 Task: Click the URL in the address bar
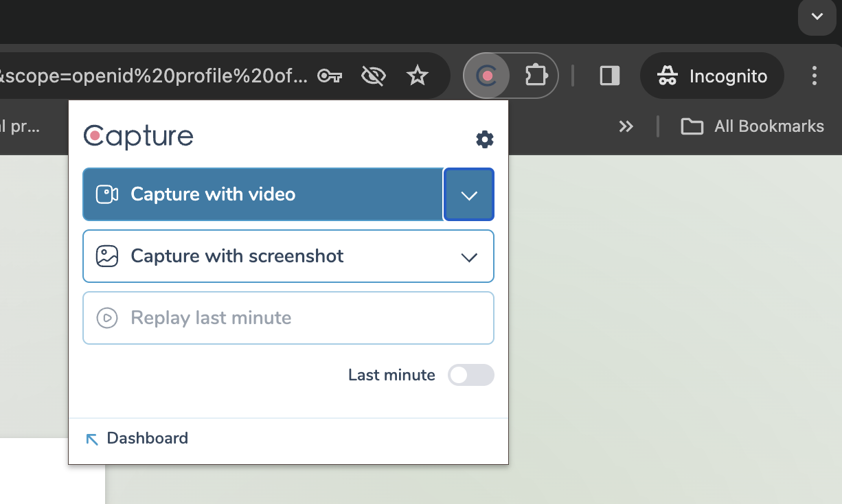[155, 76]
